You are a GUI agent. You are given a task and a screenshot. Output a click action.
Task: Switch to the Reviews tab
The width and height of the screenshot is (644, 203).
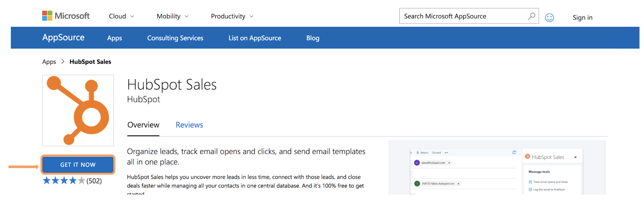189,125
